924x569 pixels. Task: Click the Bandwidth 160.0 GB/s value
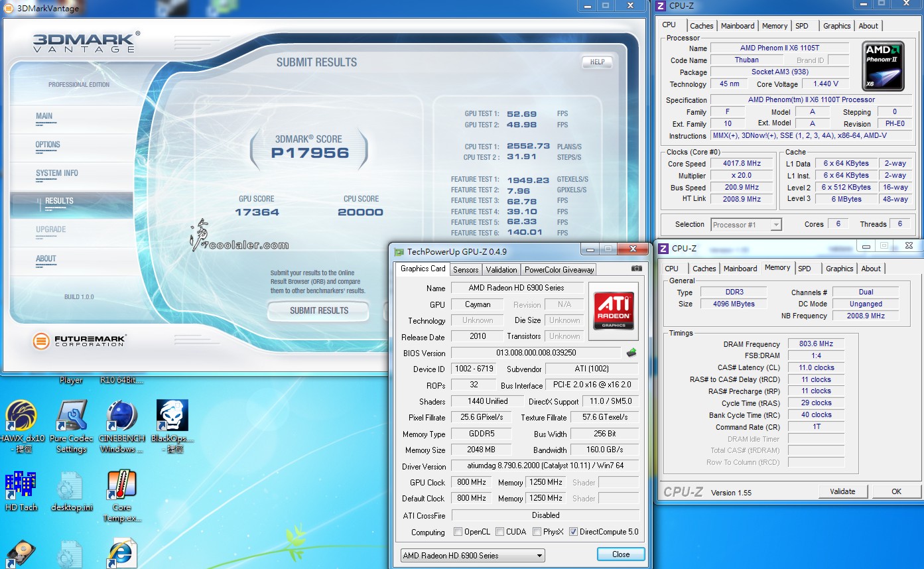(x=604, y=450)
